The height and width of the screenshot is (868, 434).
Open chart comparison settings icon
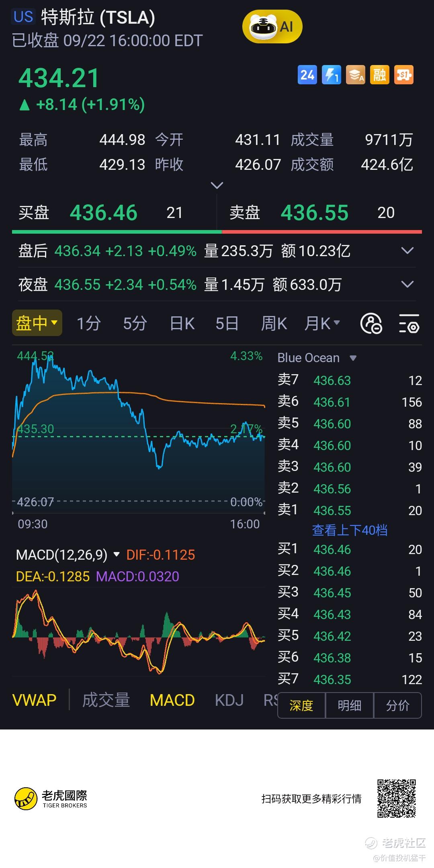click(371, 324)
